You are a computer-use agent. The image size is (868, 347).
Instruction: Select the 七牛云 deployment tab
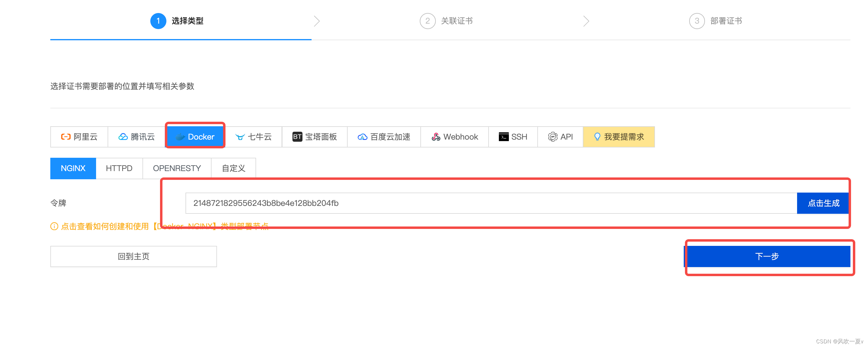tap(253, 137)
